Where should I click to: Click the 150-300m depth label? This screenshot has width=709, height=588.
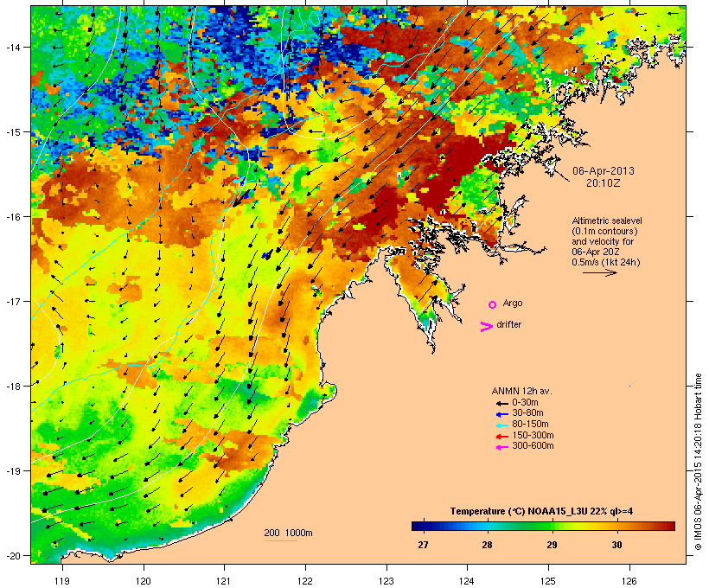533,435
